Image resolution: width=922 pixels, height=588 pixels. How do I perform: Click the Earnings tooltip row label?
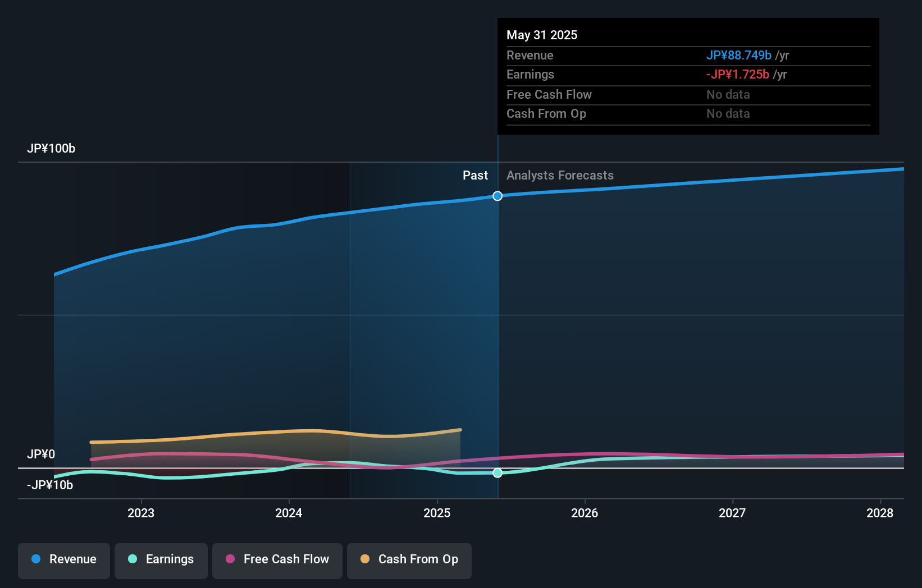click(530, 75)
